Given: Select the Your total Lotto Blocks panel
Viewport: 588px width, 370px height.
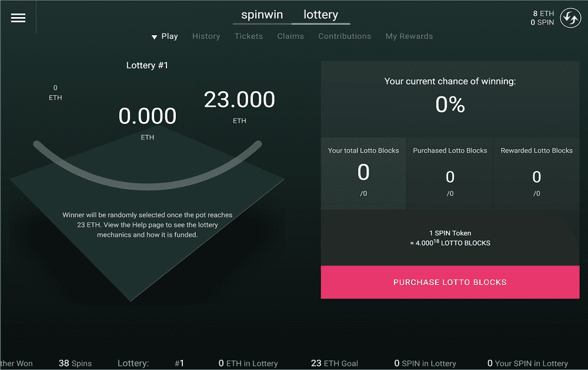Looking at the screenshot, I should 363,173.
